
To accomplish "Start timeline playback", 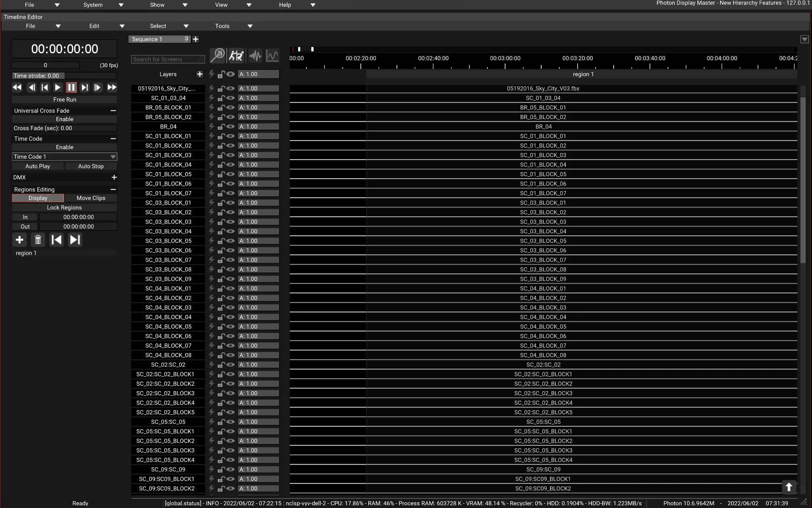I will 58,87.
